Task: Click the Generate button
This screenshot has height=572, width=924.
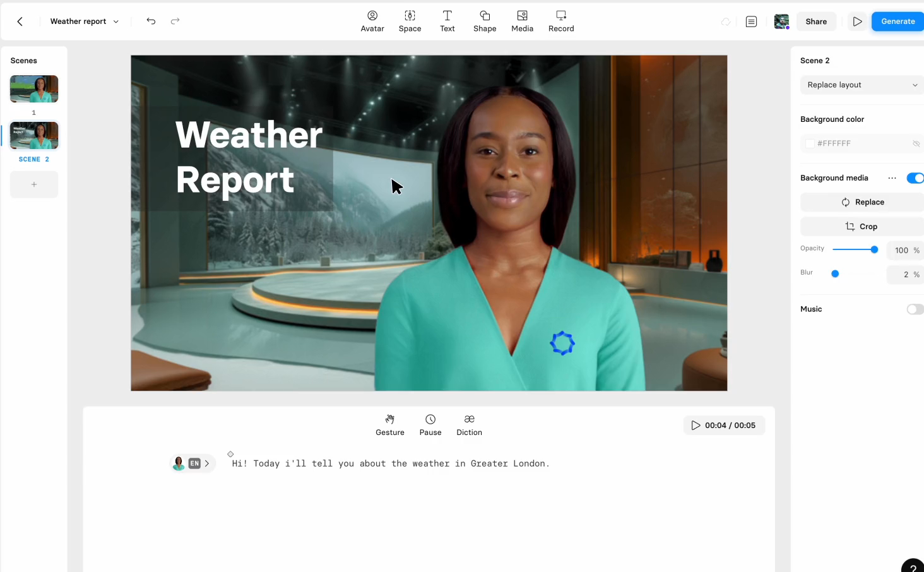Action: [897, 21]
